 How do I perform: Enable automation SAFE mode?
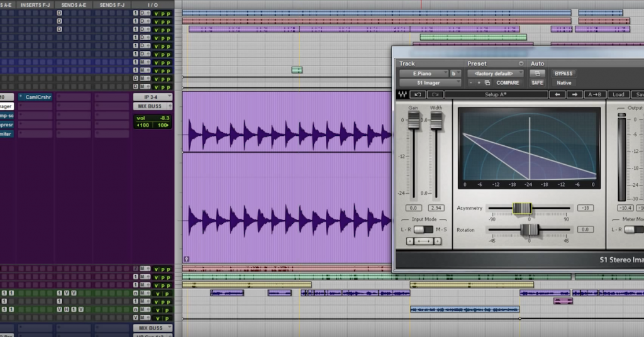click(537, 82)
